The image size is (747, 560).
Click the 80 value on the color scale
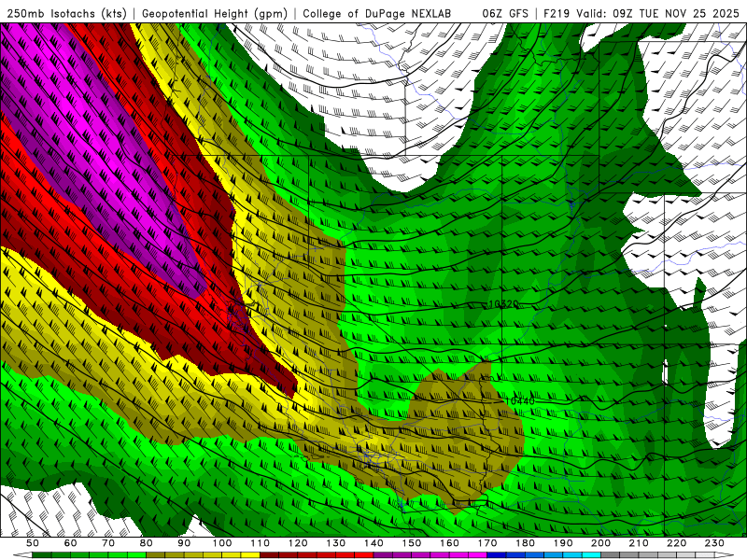tap(147, 543)
